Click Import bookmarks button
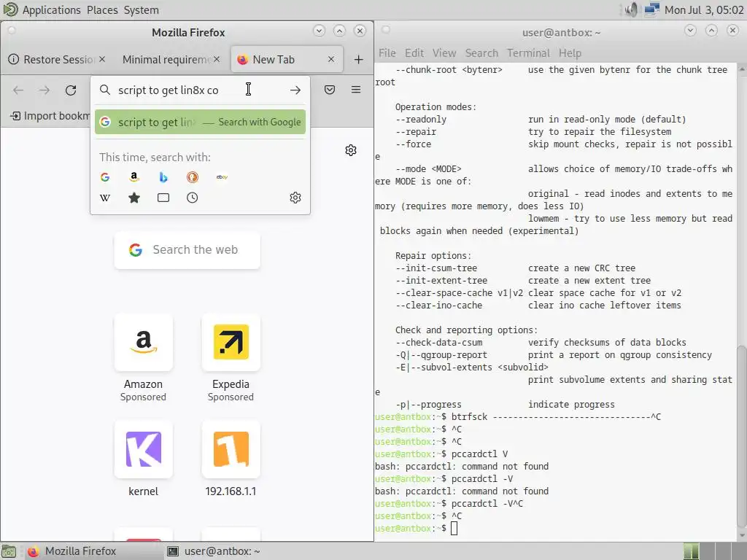Screen dimensions: 747x560 50,116
